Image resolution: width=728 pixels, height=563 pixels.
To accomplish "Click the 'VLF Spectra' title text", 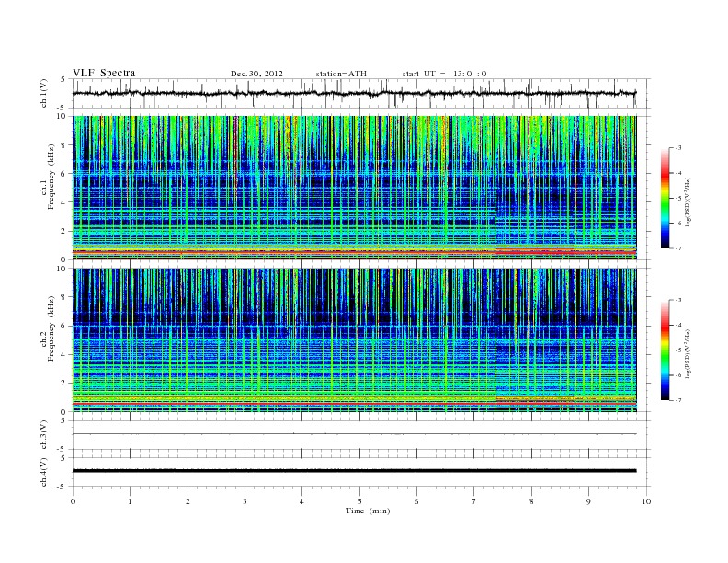I will tap(104, 73).
